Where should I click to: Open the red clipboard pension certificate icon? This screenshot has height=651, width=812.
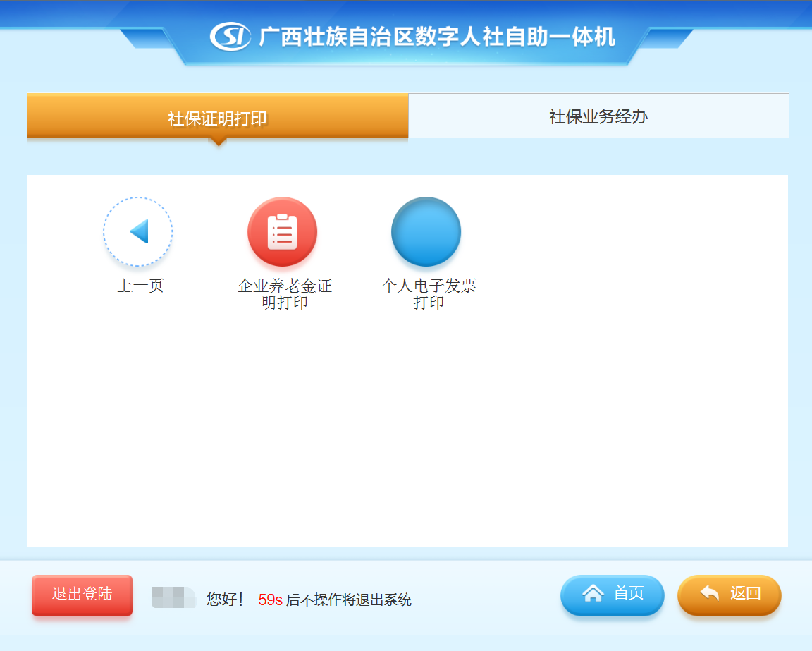[x=282, y=231]
